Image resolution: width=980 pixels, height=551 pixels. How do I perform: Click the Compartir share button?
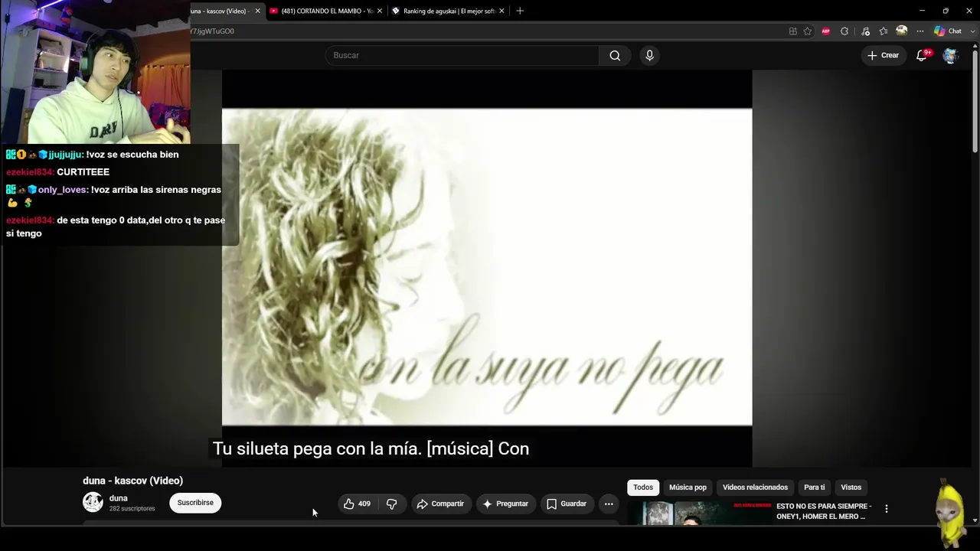[x=440, y=504]
